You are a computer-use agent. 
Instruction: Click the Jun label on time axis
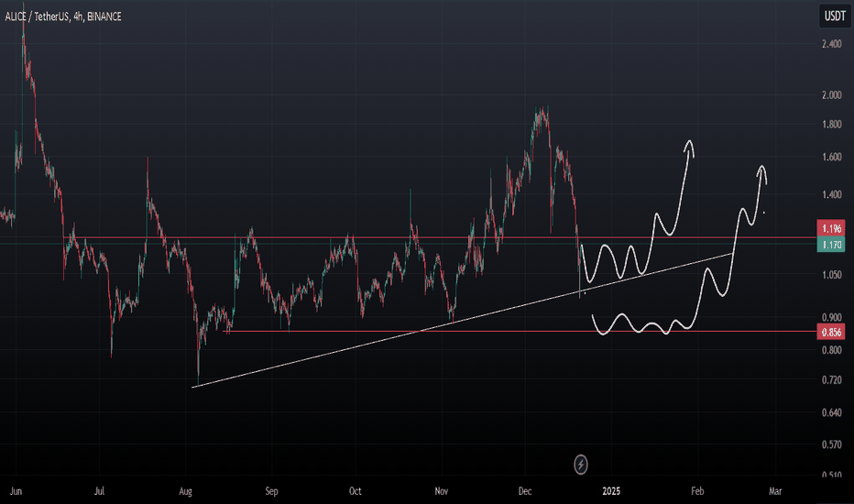16,491
